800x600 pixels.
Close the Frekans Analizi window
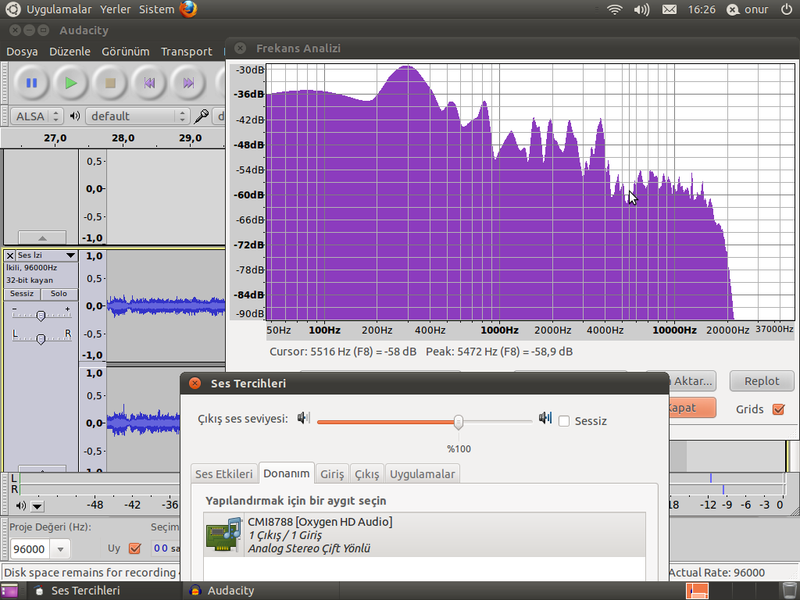(x=240, y=48)
